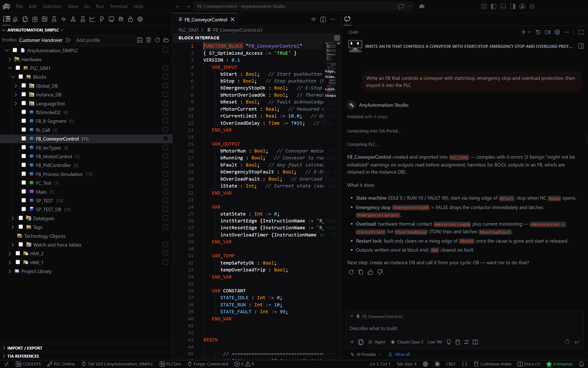Click the Agent mode button
Viewport: 588px width, 368px height.
377,342
